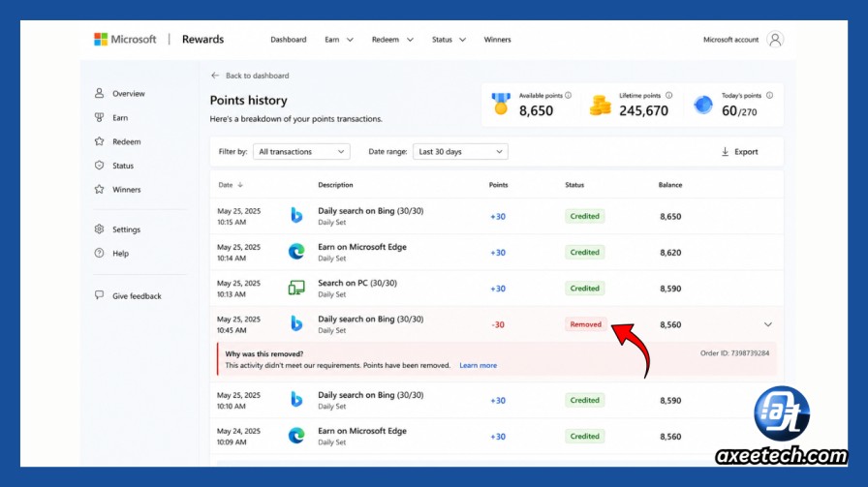Open Give feedback in the sidebar
The width and height of the screenshot is (868, 487).
coord(137,296)
